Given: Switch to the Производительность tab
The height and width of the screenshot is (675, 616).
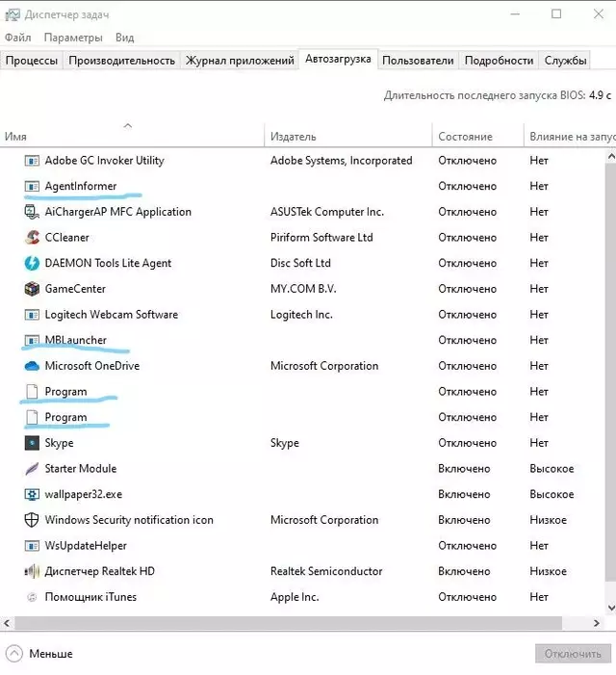Looking at the screenshot, I should click(x=121, y=61).
